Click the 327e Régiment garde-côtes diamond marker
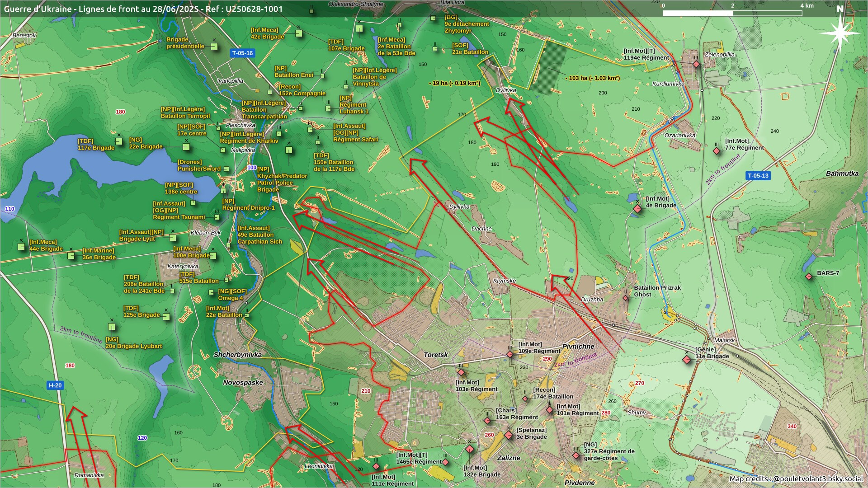 tap(576, 455)
